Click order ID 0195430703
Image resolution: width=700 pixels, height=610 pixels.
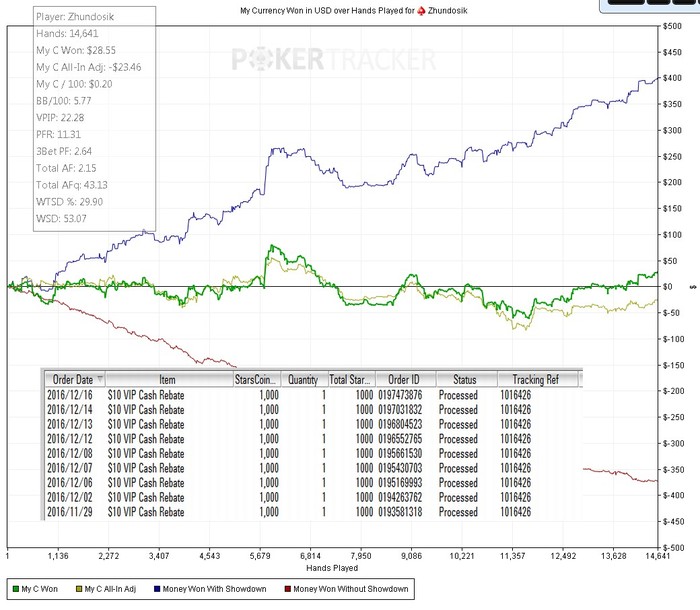coord(400,468)
